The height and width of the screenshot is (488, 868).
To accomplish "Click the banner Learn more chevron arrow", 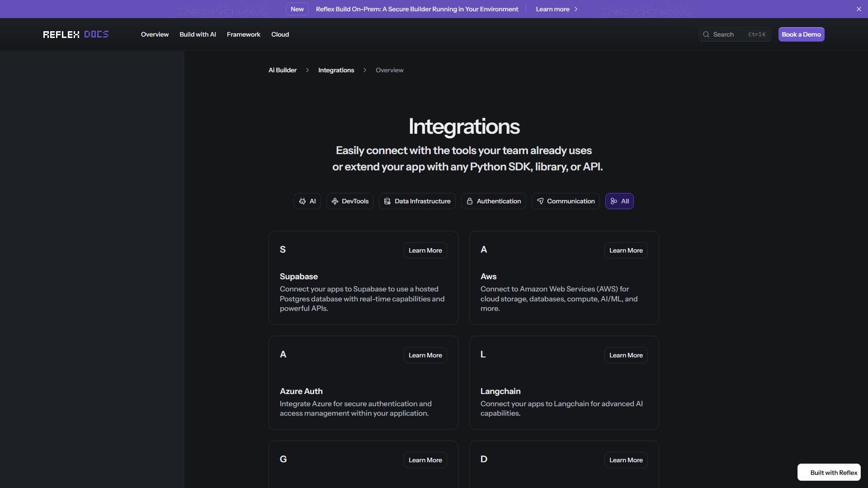I will click(x=576, y=9).
